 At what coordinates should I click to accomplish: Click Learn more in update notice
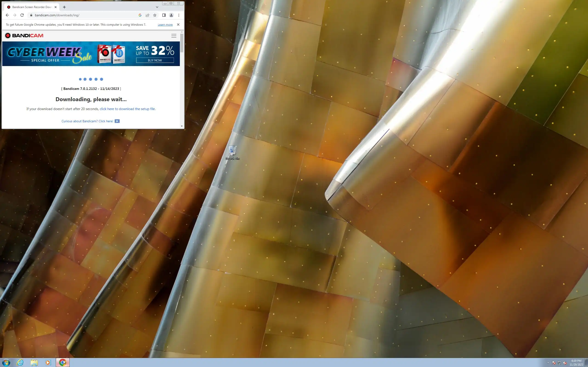(165, 25)
